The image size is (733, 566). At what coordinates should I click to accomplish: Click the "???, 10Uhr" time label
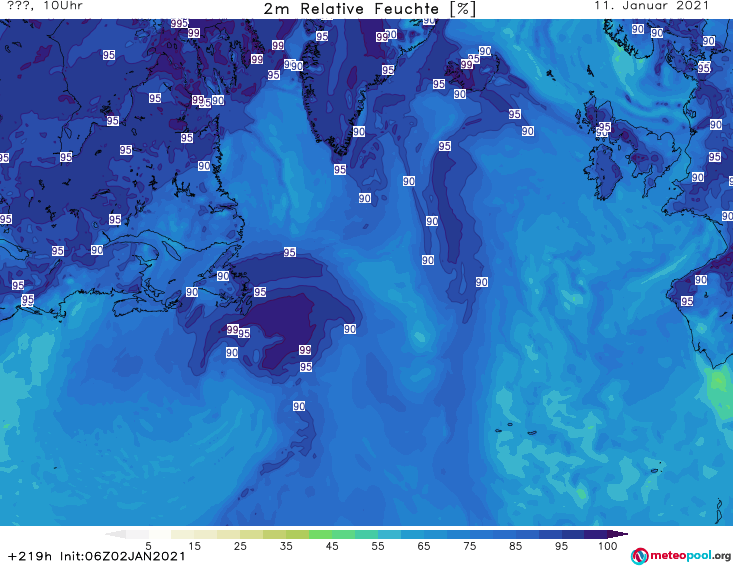click(45, 6)
